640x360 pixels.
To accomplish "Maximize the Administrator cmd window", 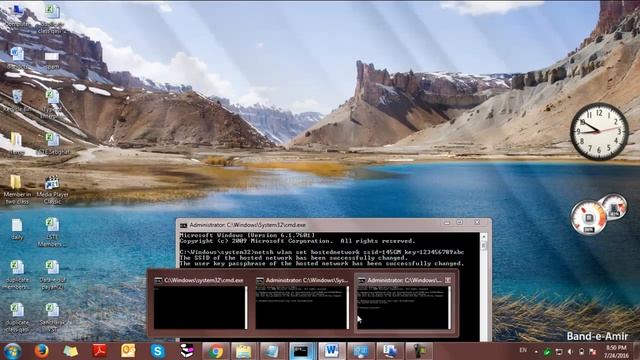I will tap(460, 222).
